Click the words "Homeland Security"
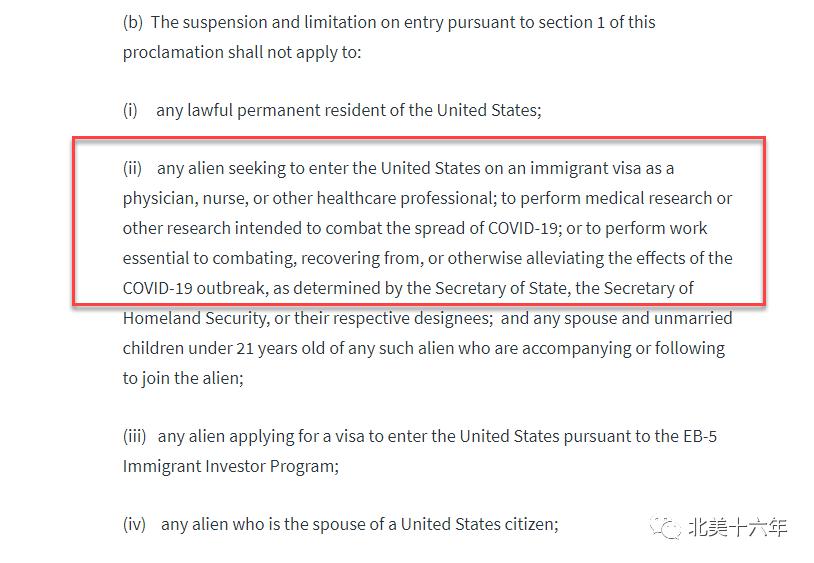Screen dimensions: 814x563 pyautogui.click(x=195, y=319)
